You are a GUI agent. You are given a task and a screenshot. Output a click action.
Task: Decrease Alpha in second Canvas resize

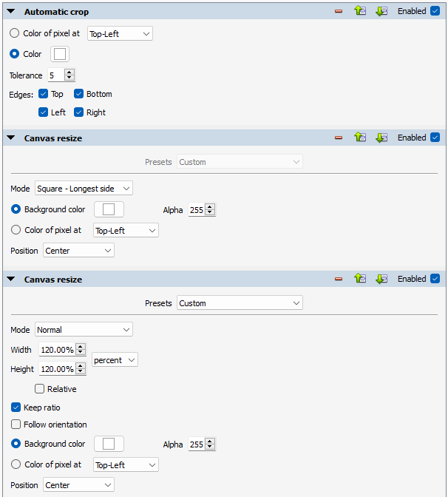(210, 447)
